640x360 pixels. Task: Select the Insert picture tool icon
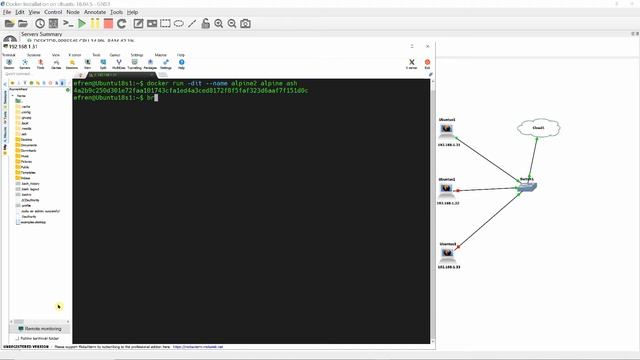pyautogui.click(x=152, y=24)
